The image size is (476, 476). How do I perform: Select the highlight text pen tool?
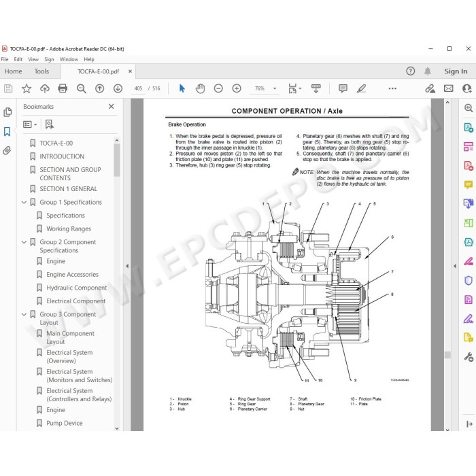[361, 88]
